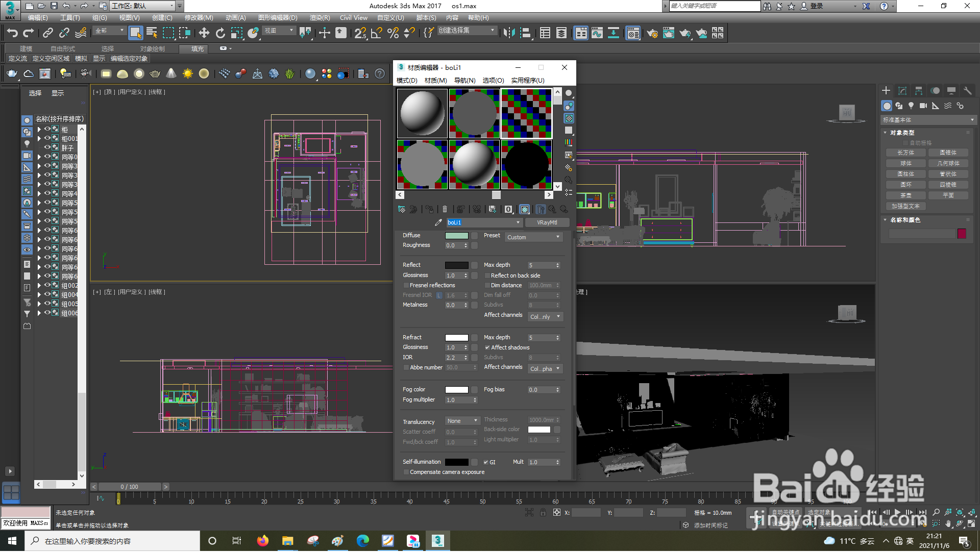Open the Translucency None dropdown

[462, 421]
